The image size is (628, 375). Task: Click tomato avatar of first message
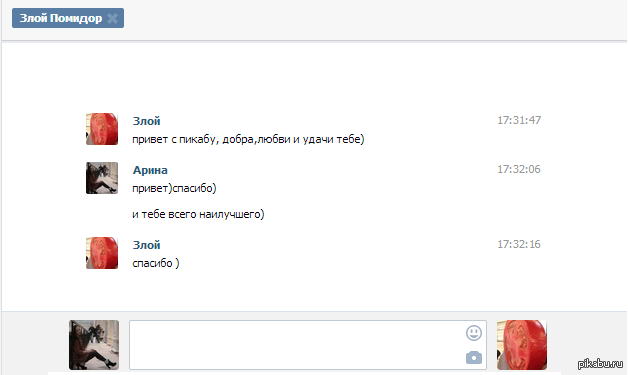click(102, 129)
